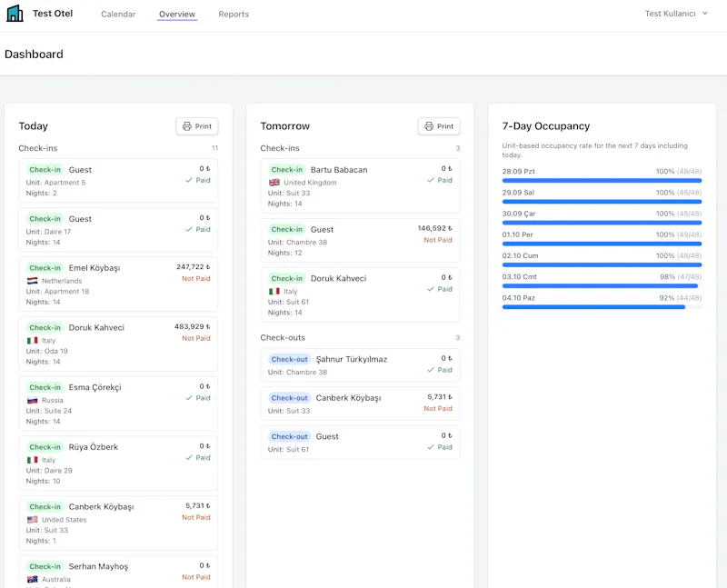Click the 03.10 Cmt occupancy bar
The image size is (727, 588).
click(602, 286)
